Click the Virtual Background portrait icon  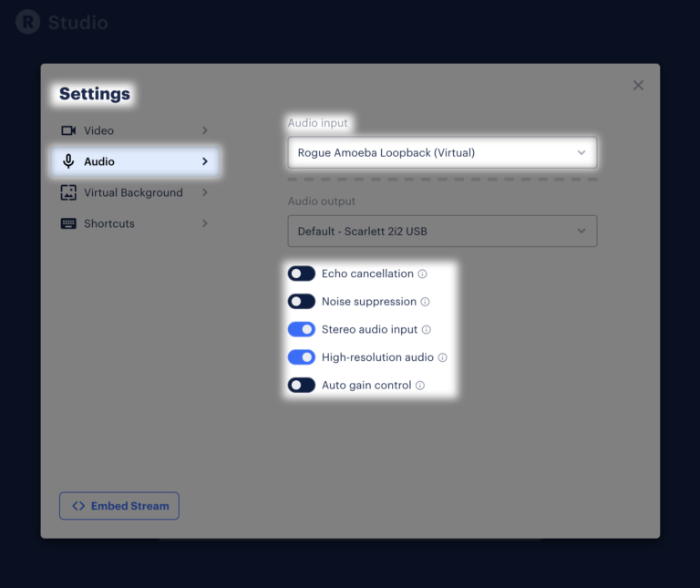click(x=68, y=192)
